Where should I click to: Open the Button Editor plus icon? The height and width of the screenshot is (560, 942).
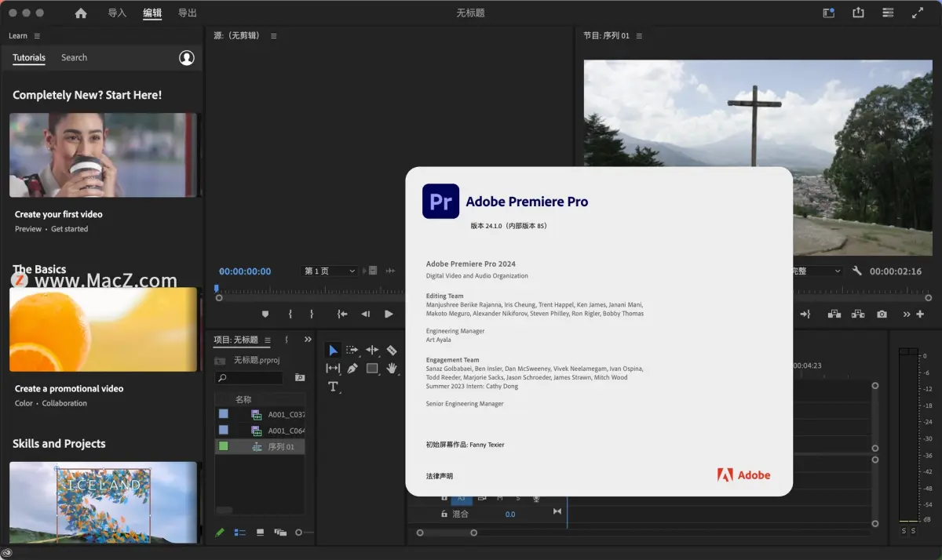[x=920, y=314]
